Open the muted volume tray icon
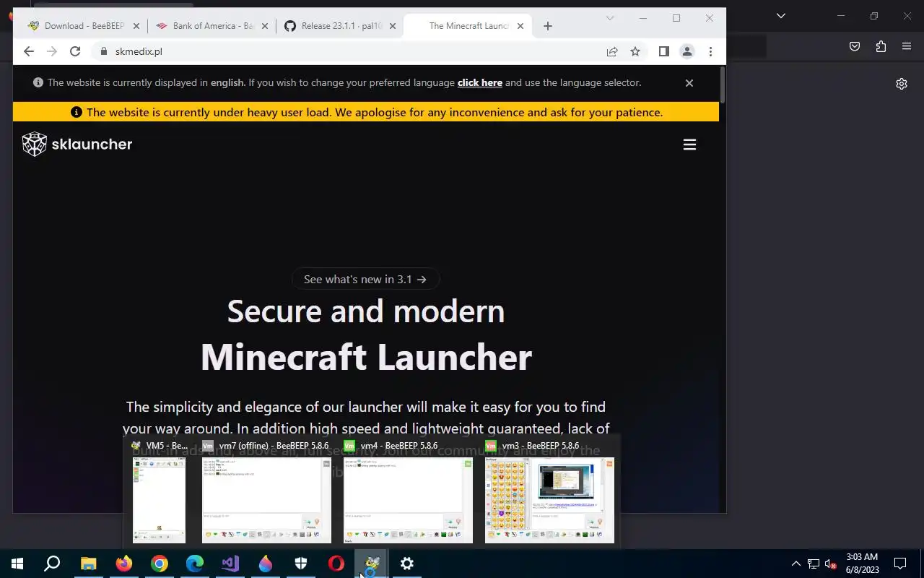The width and height of the screenshot is (924, 578). coord(831,564)
